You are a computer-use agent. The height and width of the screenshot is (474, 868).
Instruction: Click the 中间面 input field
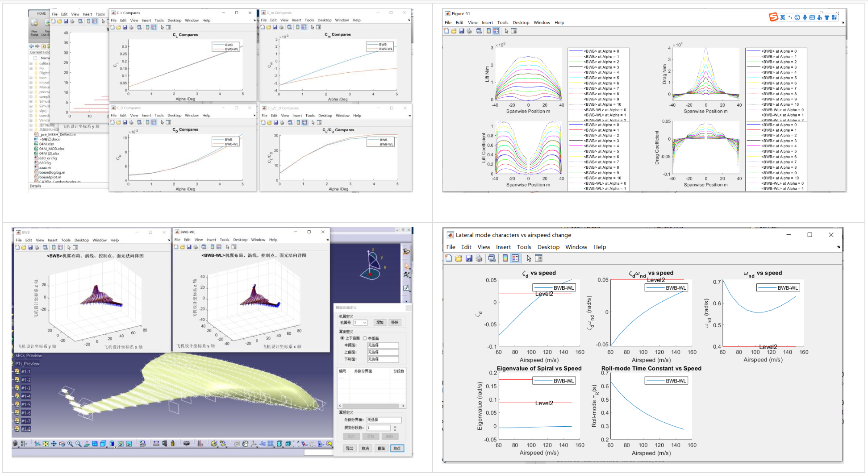[383, 345]
